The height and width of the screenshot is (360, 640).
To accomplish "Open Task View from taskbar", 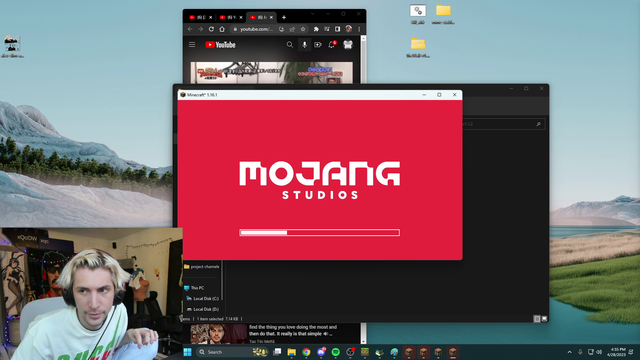I will tap(277, 352).
